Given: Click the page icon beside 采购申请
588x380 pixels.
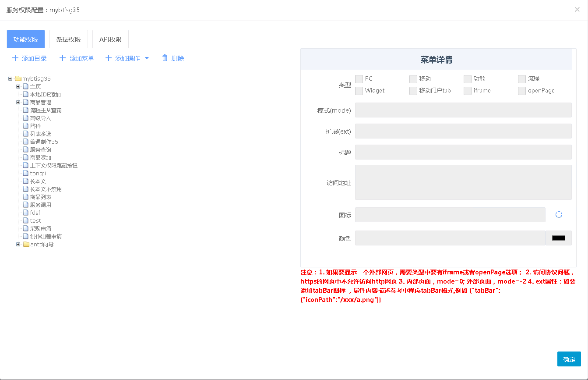Looking at the screenshot, I should tap(26, 229).
